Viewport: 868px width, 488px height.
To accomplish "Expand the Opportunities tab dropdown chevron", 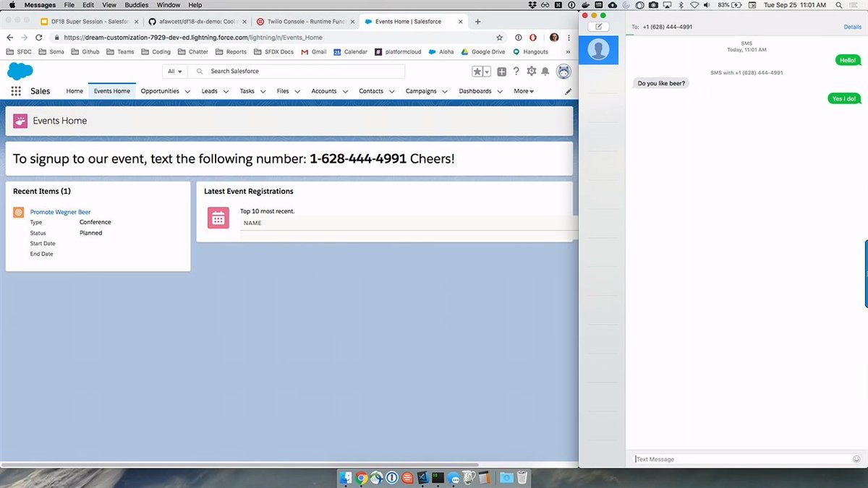I will click(188, 91).
